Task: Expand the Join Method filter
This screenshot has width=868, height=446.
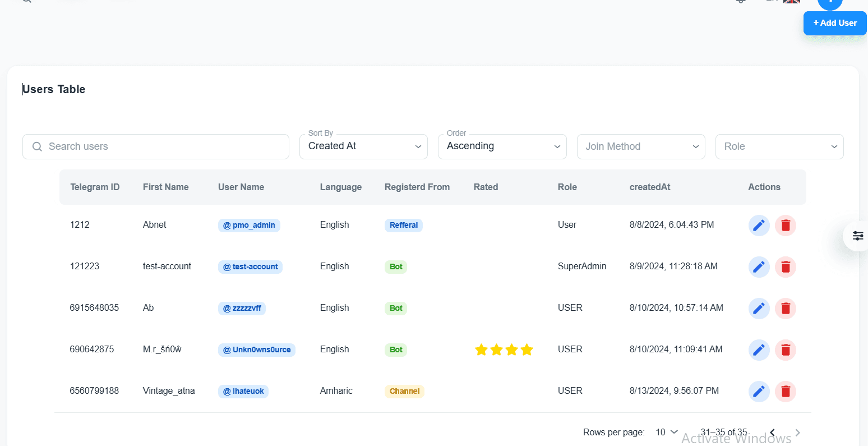Action: click(641, 146)
